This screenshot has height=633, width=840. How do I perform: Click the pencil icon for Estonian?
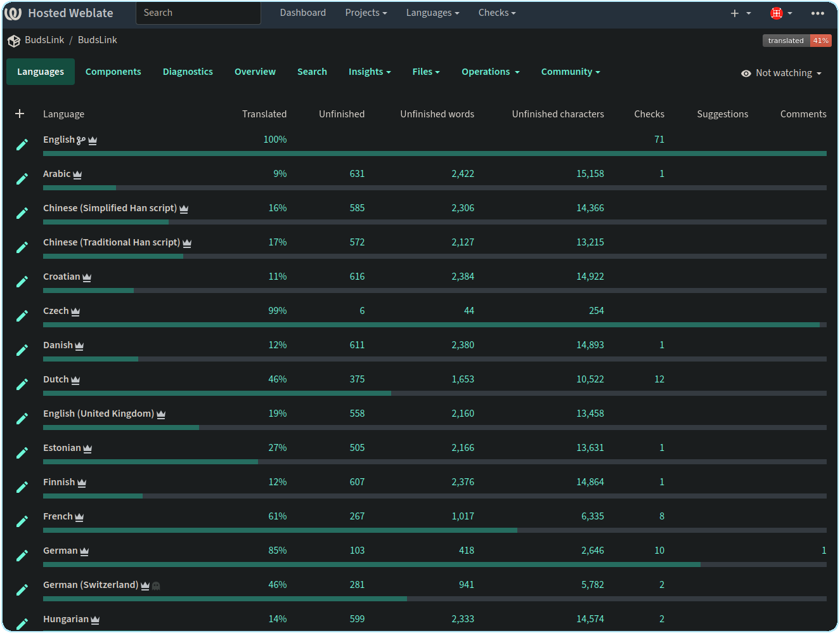tap(22, 453)
